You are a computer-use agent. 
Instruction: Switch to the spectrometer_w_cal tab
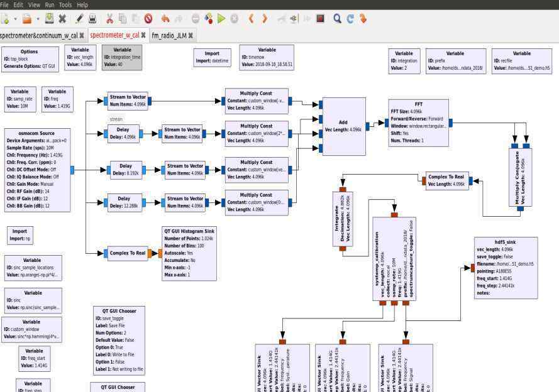[114, 35]
